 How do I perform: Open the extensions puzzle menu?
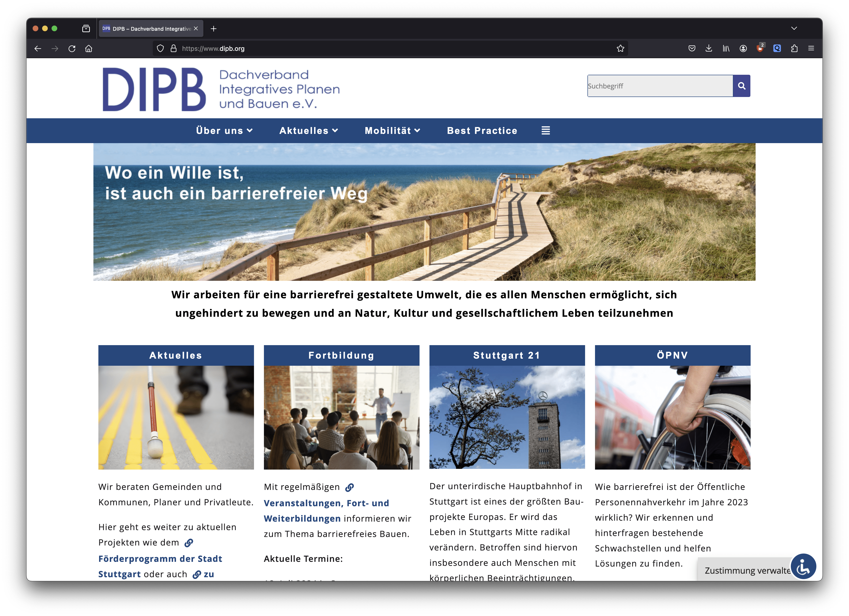point(794,48)
